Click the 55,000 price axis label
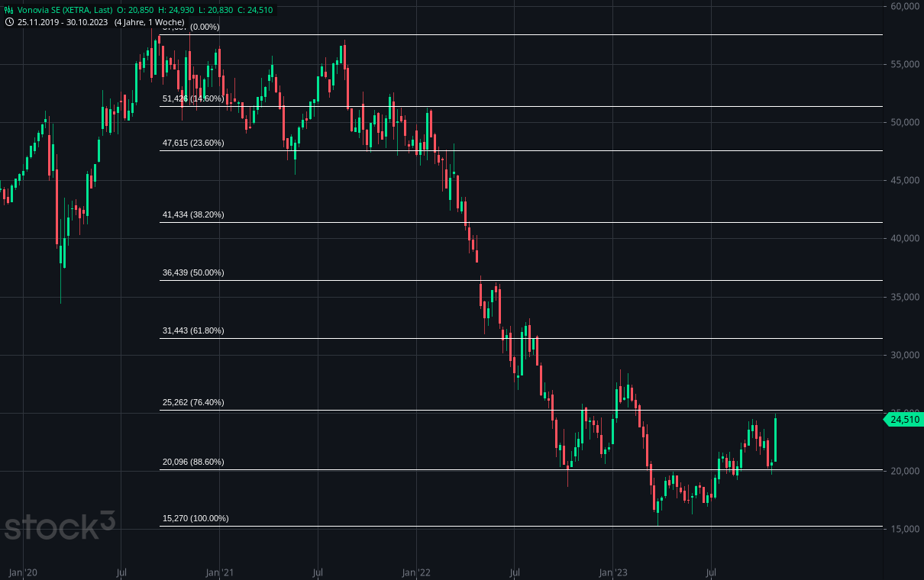This screenshot has height=580, width=924. click(x=905, y=65)
